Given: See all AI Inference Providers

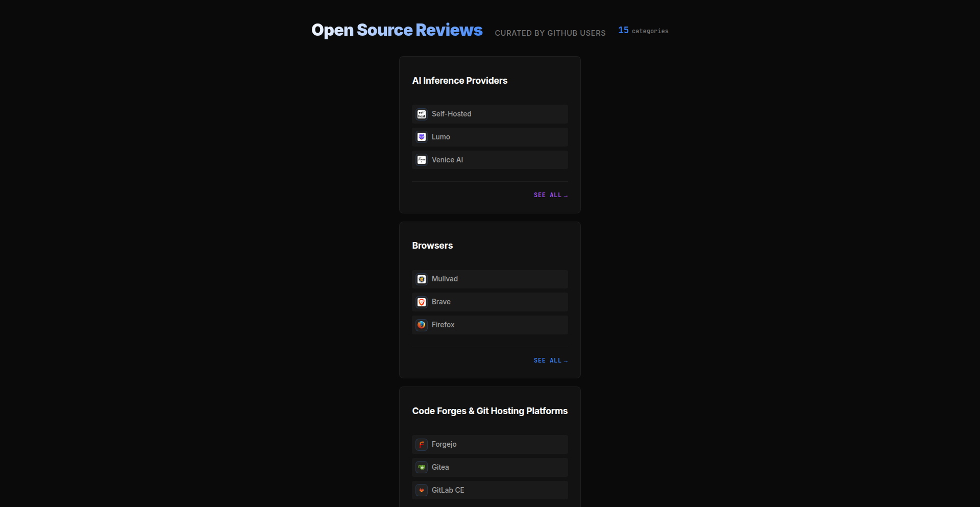Looking at the screenshot, I should coord(551,195).
